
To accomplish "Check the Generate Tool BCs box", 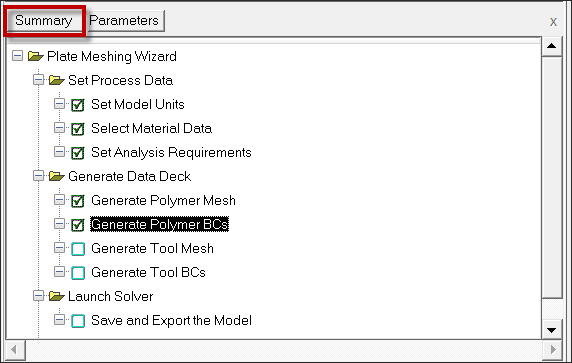I will click(78, 273).
